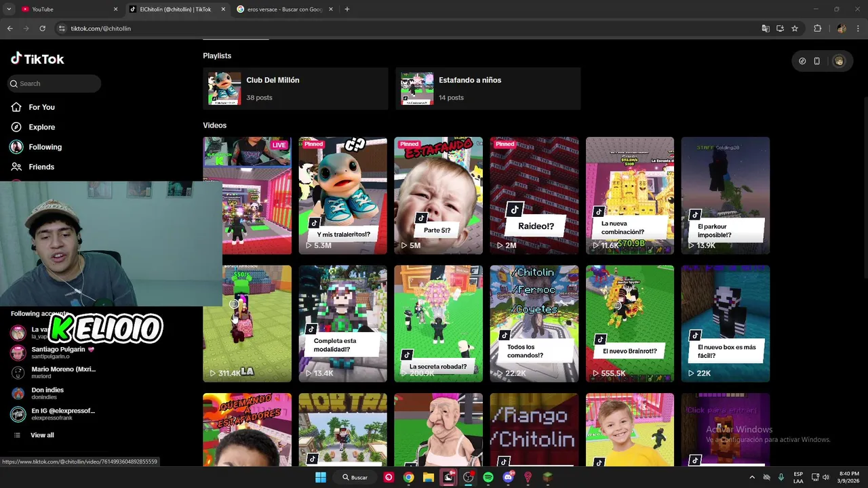This screenshot has width=868, height=488.
Task: Click View all following accounts
Action: pos(42,435)
